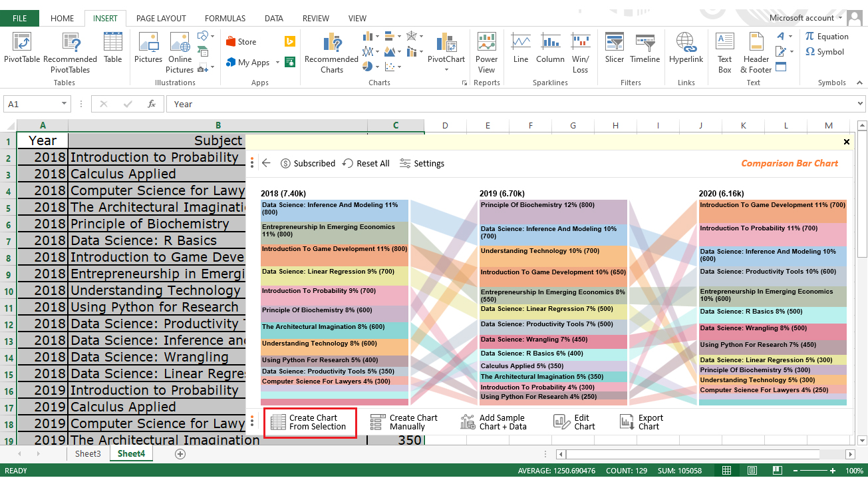
Task: Insert a Column sparkline
Action: (x=550, y=48)
